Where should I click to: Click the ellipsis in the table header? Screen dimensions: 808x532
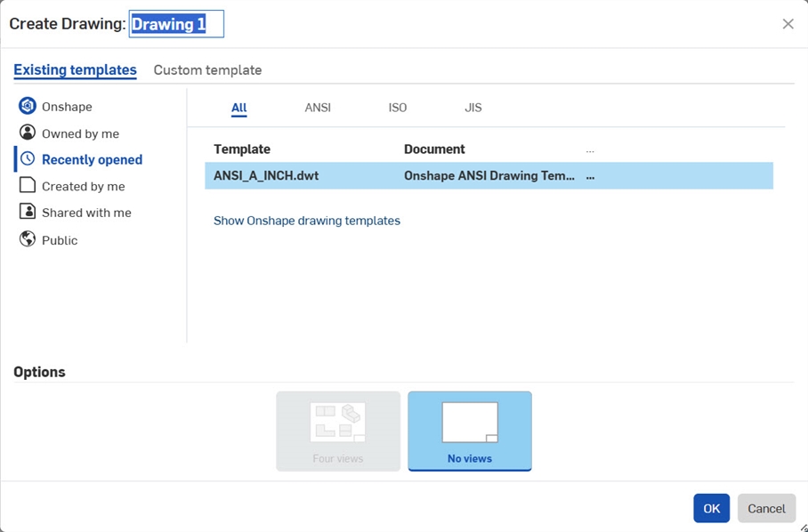coord(590,149)
